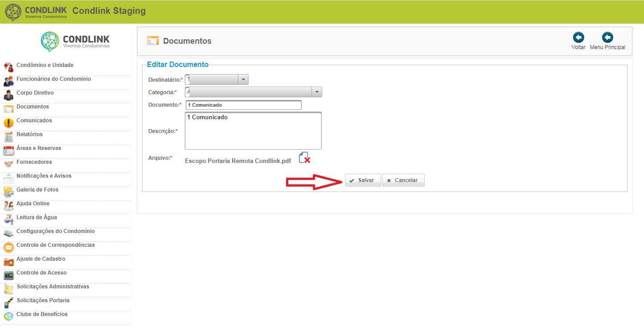This screenshot has height=329, width=644.
Task: Click the Salvar button
Action: pyautogui.click(x=363, y=180)
